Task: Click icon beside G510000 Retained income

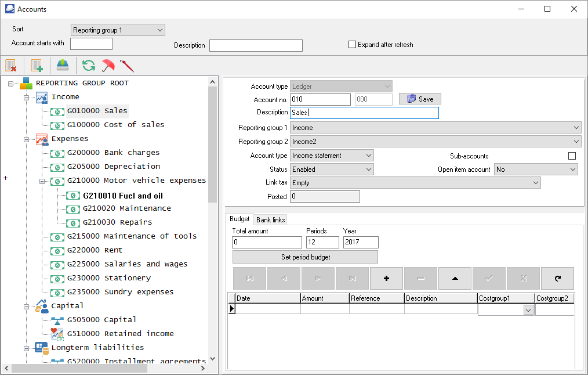Action: coord(57,334)
